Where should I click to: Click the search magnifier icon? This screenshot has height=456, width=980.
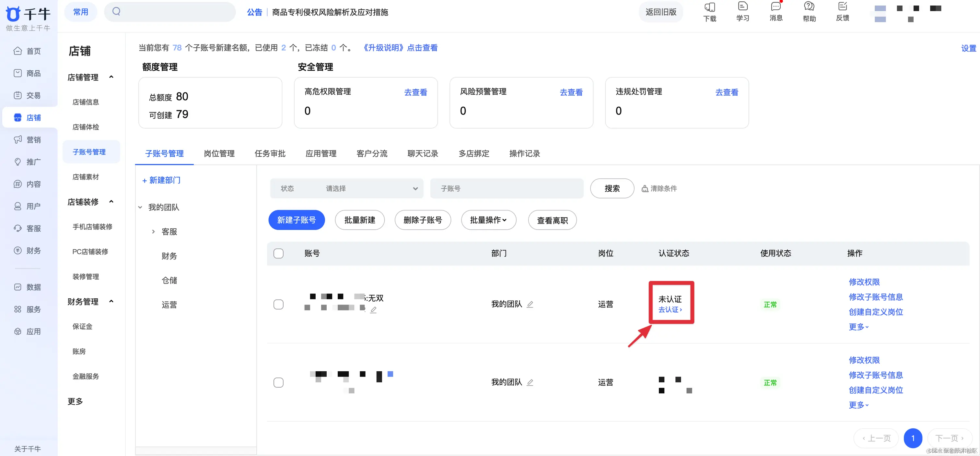[x=116, y=12]
